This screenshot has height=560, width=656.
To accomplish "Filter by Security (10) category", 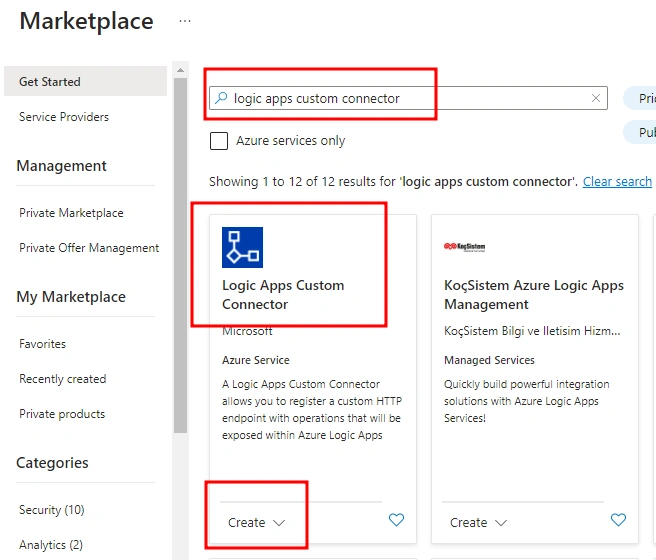I will 52,510.
